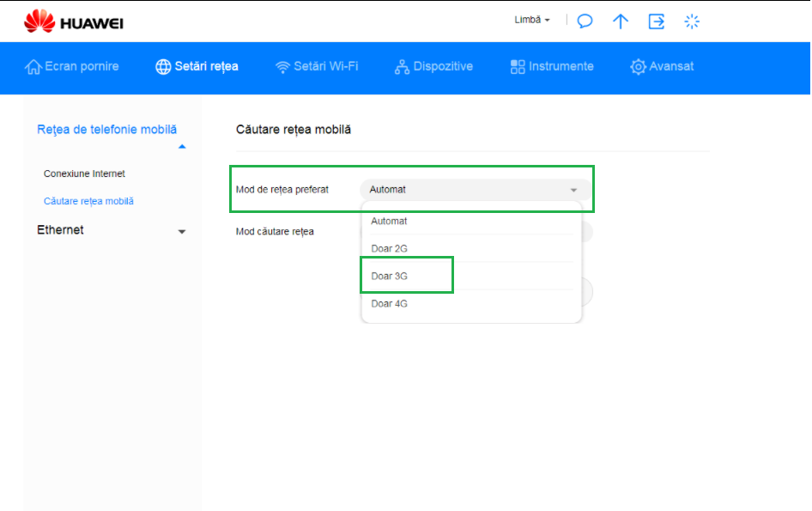This screenshot has width=812, height=511.
Task: Click the gear icon beside Avansat
Action: point(638,67)
